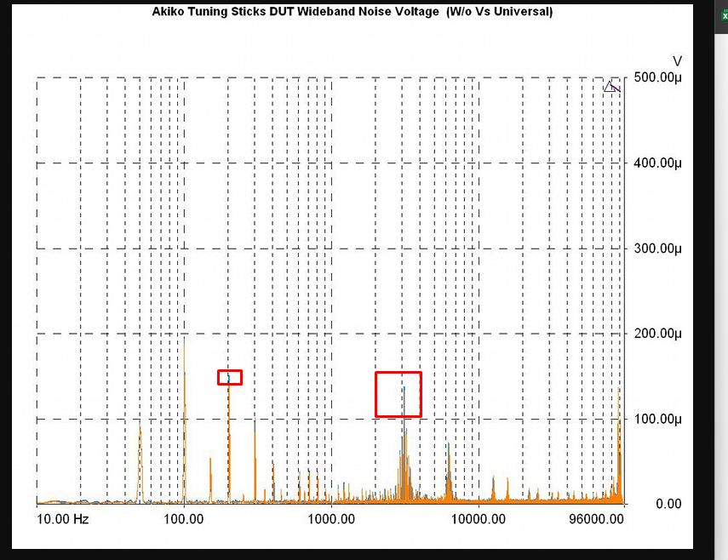Click the 400.00µ y-axis label

[657, 163]
